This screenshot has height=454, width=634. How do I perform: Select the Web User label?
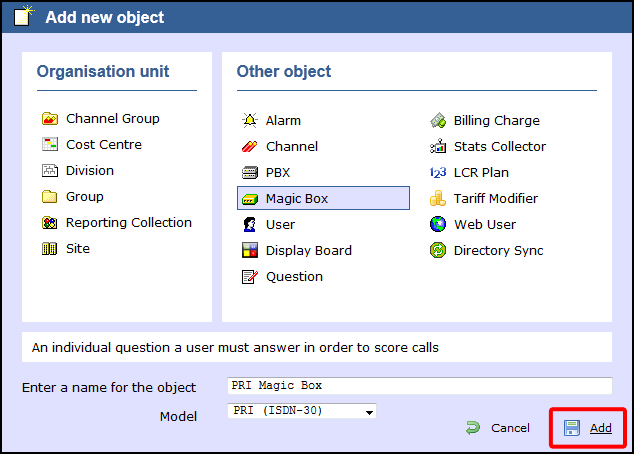(x=485, y=224)
